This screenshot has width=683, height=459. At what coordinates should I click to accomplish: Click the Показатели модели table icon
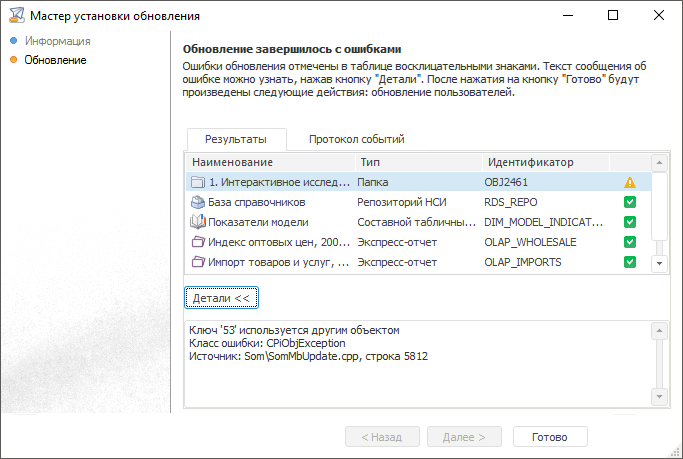coord(197,222)
